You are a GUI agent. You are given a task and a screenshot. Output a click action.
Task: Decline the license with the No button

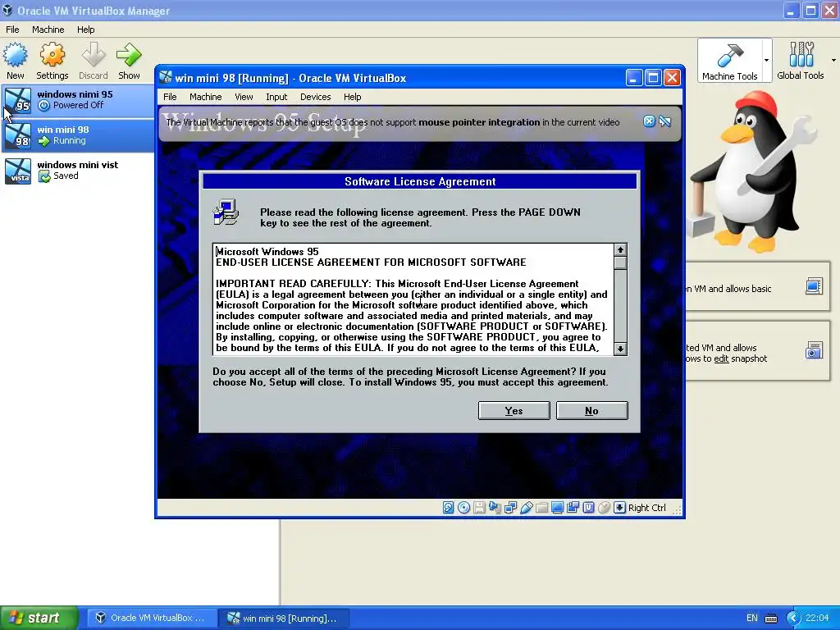point(591,410)
